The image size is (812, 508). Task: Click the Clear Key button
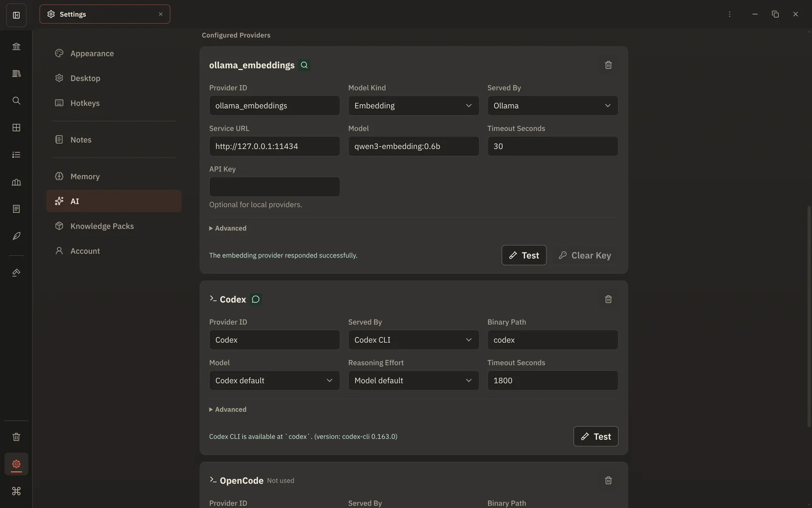(x=585, y=256)
